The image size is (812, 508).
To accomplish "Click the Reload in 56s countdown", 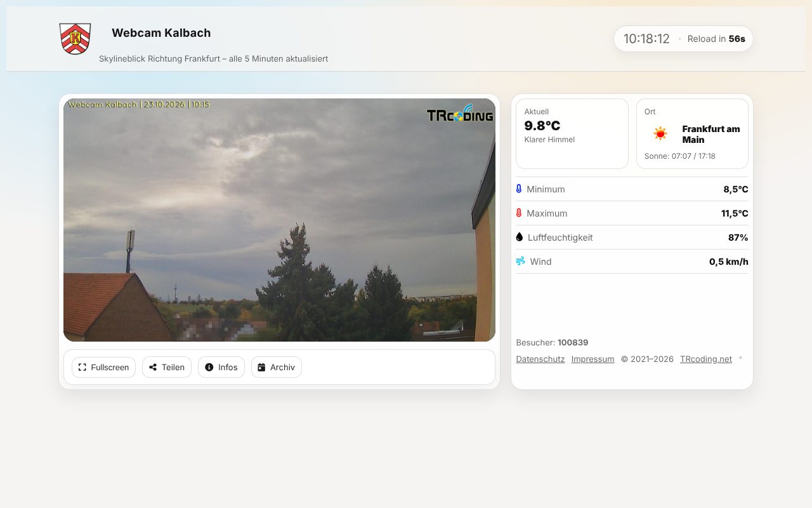I will point(716,39).
